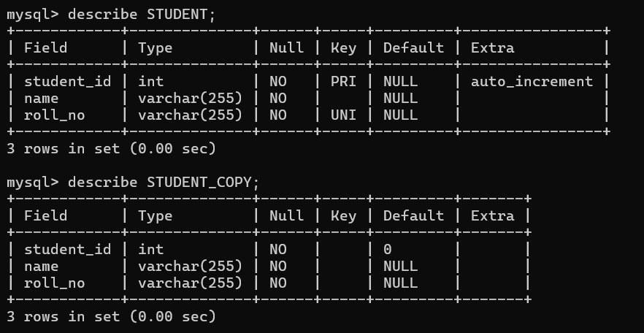Click the "Type" header in the first table

pyautogui.click(x=155, y=48)
